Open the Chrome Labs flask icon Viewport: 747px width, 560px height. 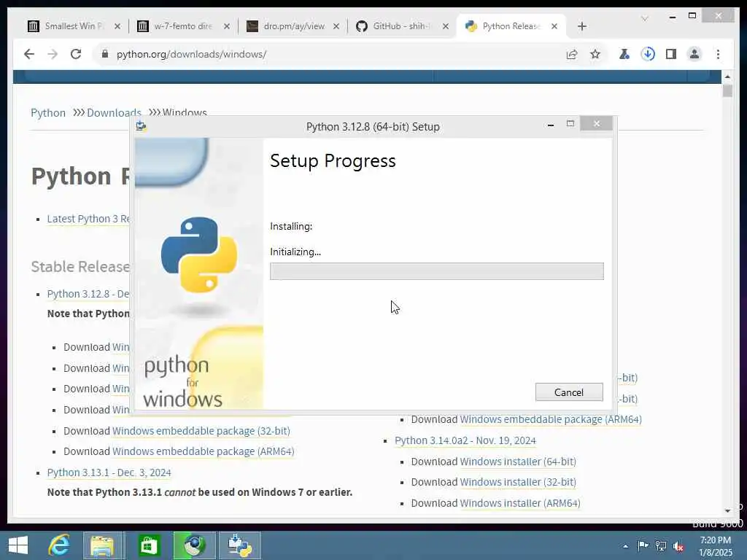pos(624,54)
